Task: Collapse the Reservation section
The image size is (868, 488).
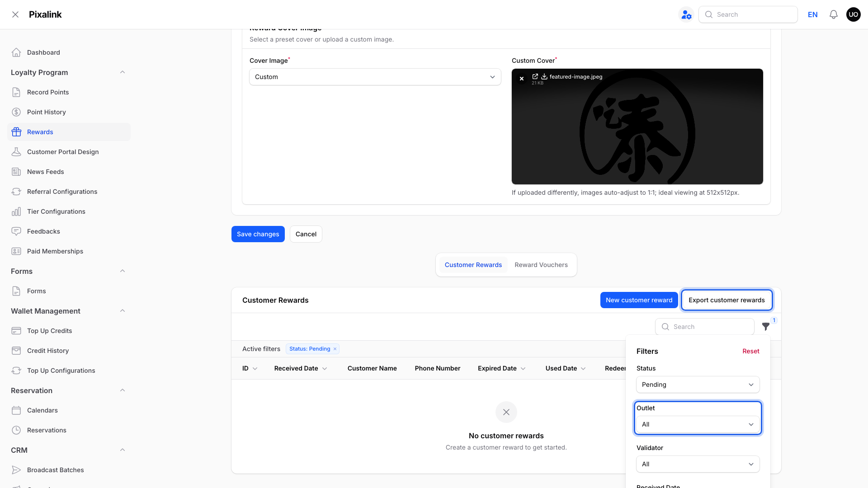Action: 123,390
